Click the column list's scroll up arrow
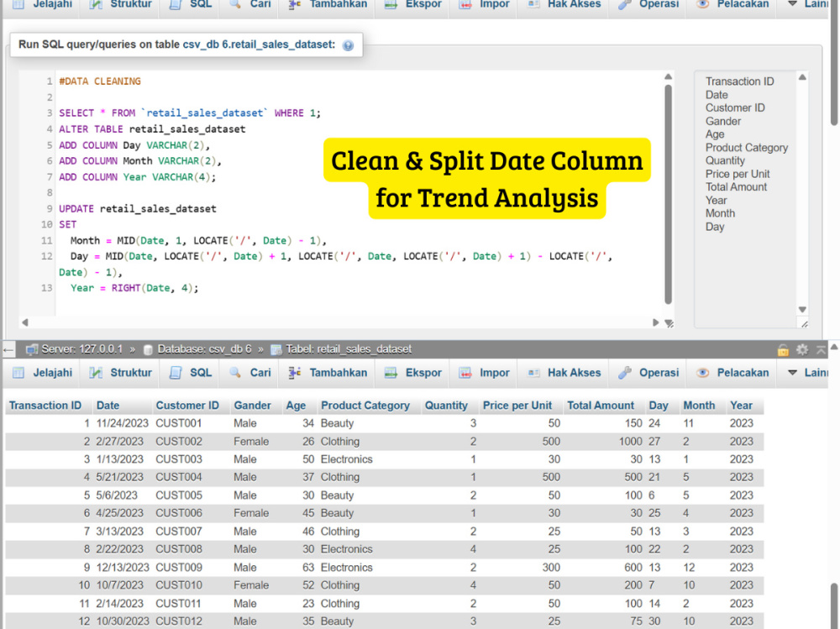 pyautogui.click(x=802, y=77)
